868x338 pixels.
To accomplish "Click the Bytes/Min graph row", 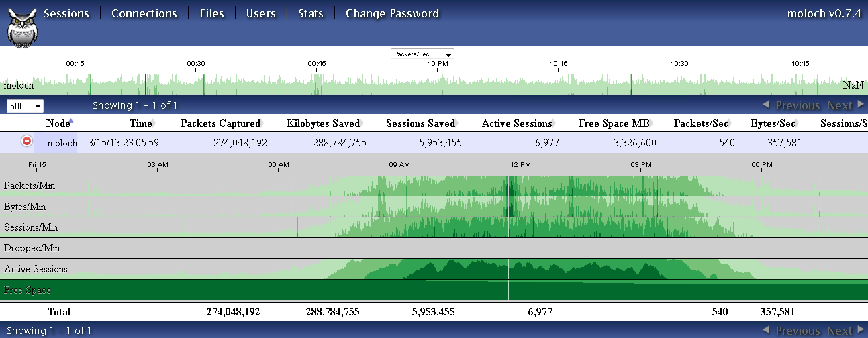I will click(434, 207).
